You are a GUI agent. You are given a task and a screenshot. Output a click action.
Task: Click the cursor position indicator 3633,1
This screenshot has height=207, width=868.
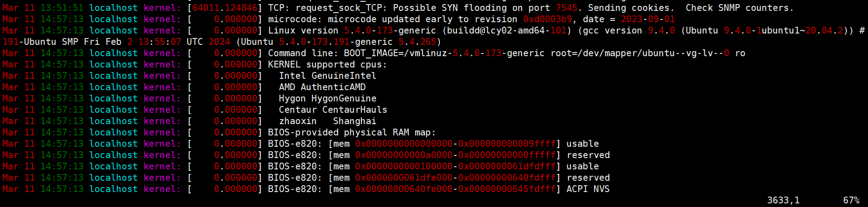(783, 200)
